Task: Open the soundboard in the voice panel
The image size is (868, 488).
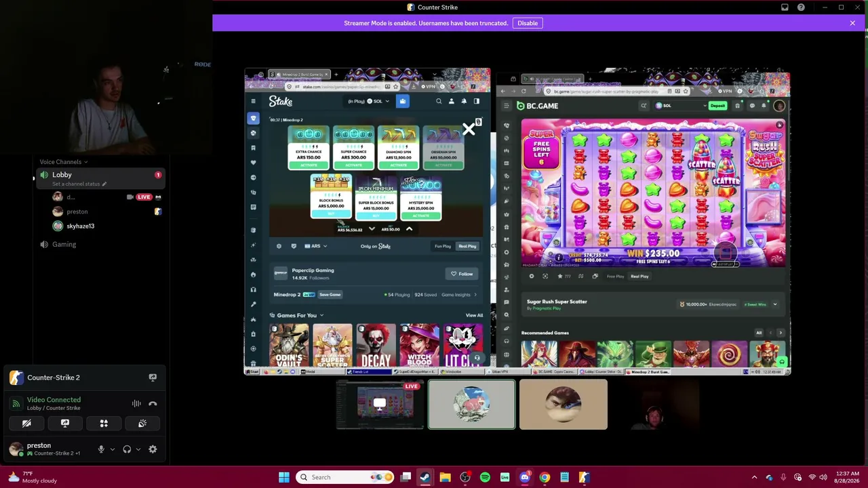Action: 142,424
